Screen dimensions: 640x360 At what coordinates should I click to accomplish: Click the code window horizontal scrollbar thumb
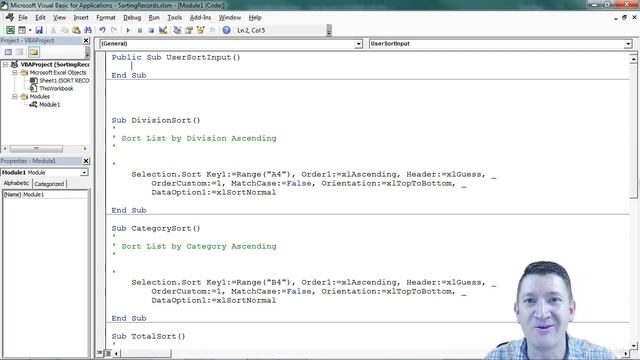click(146, 353)
